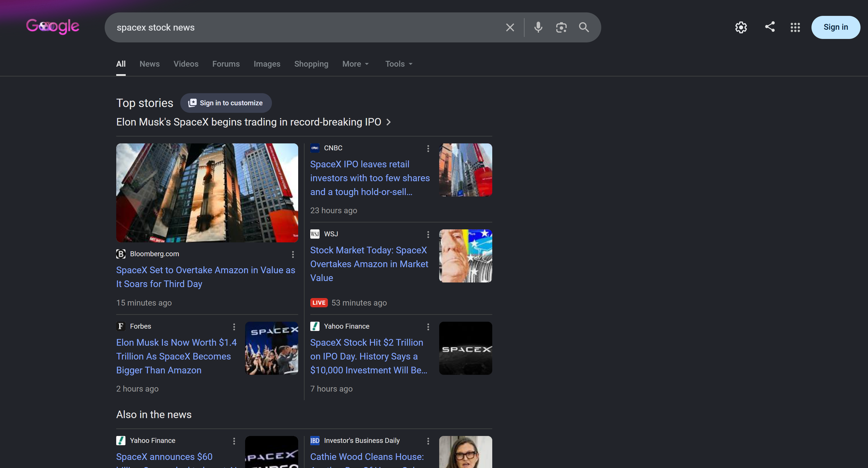Screen dimensions: 868x468
Task: Click the WSJ source icon
Action: 315,234
